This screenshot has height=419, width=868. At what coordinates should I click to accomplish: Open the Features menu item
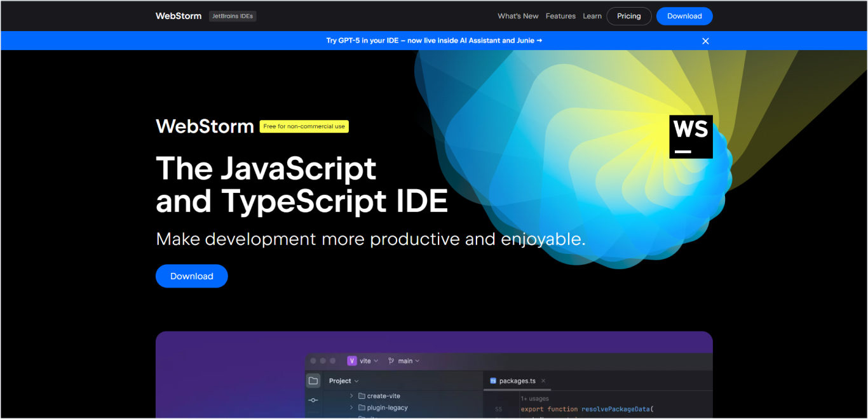tap(560, 16)
